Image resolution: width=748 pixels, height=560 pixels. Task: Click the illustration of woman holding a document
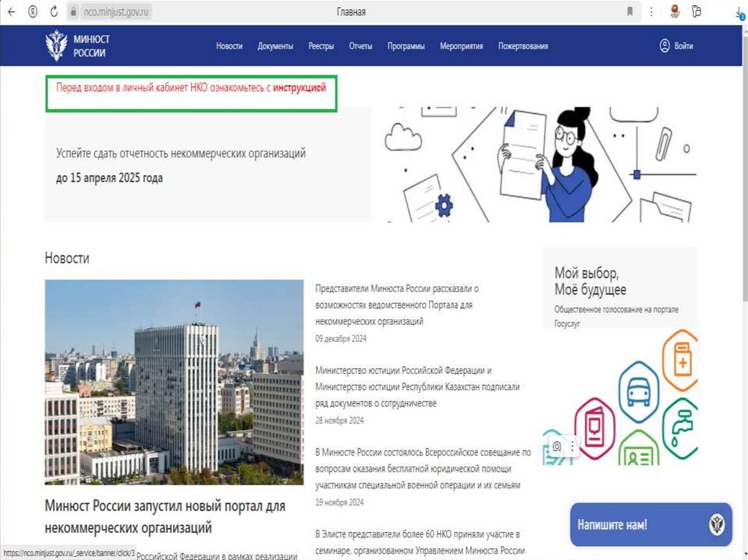coord(541,164)
